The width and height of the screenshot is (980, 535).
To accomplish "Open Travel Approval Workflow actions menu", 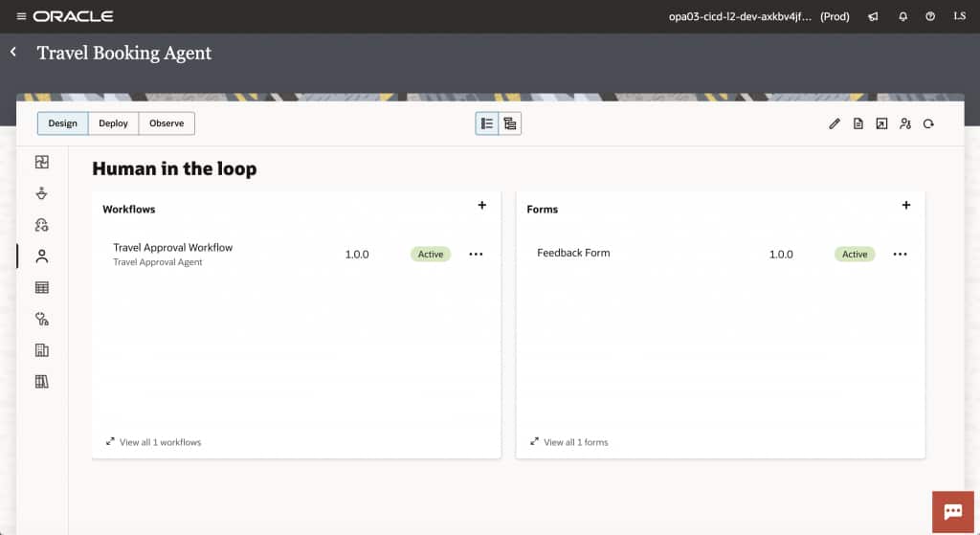I will [476, 255].
